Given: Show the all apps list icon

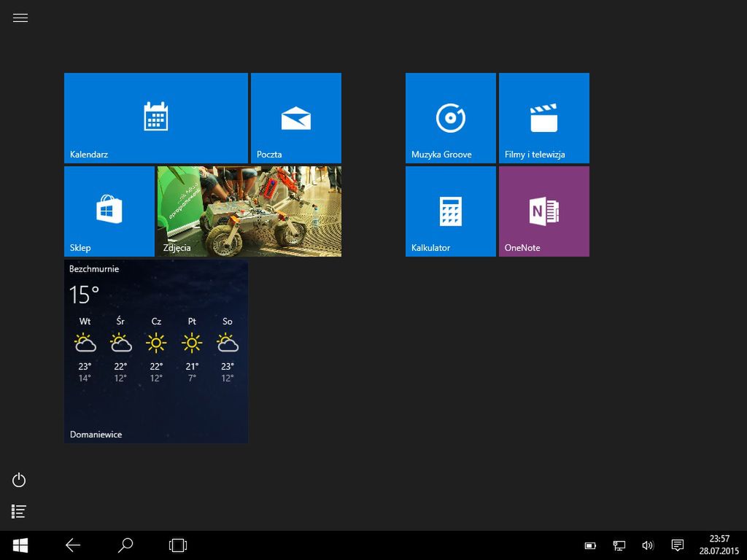Looking at the screenshot, I should (x=20, y=512).
